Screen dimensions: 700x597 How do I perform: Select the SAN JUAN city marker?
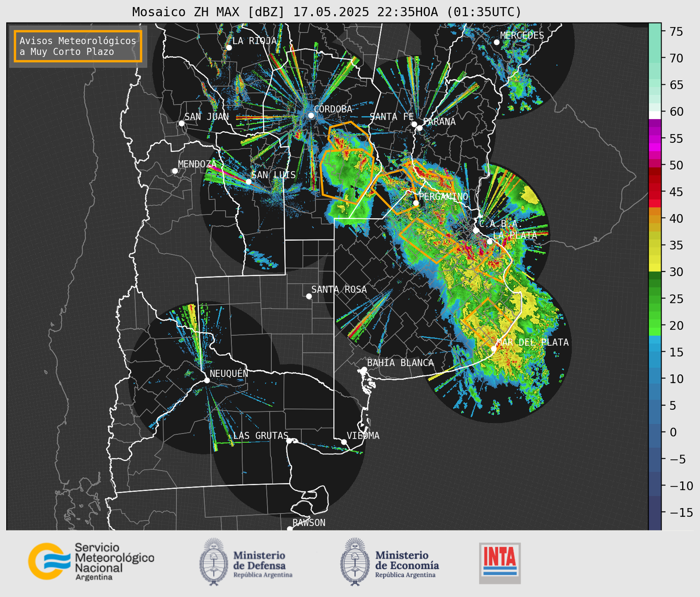181,123
